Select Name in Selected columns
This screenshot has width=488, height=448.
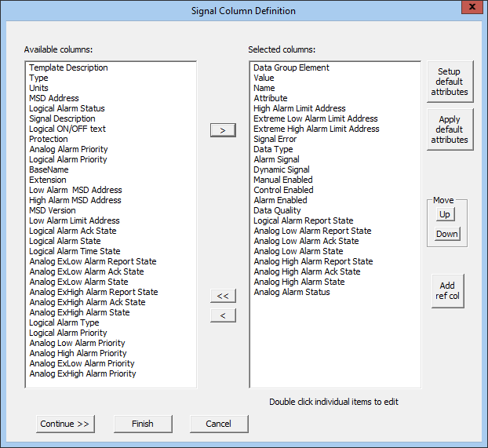[264, 88]
